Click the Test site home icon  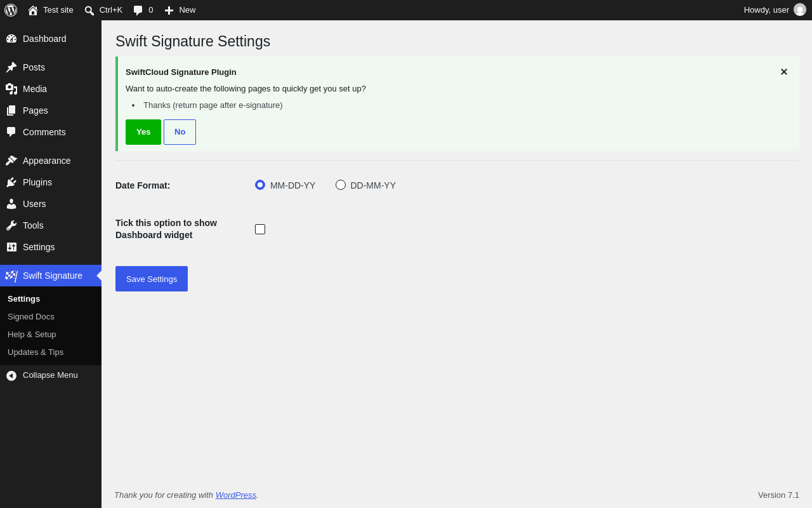pyautogui.click(x=33, y=10)
